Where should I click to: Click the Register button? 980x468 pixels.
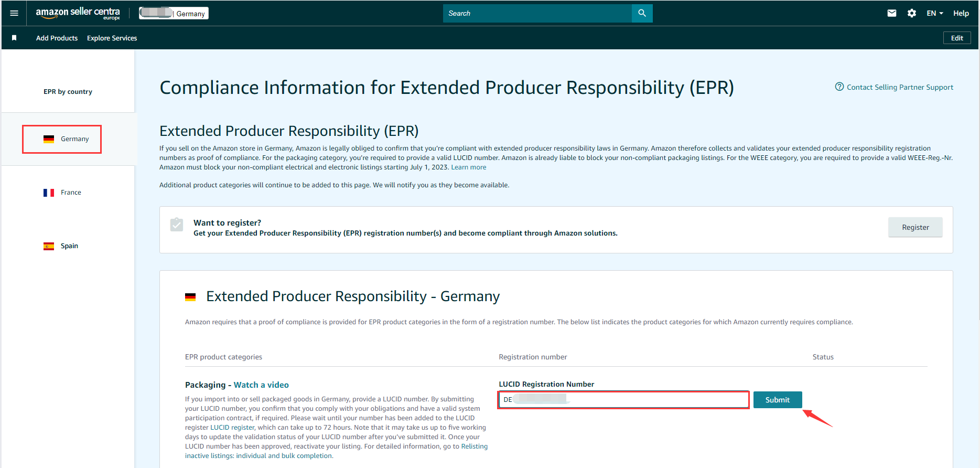(915, 227)
